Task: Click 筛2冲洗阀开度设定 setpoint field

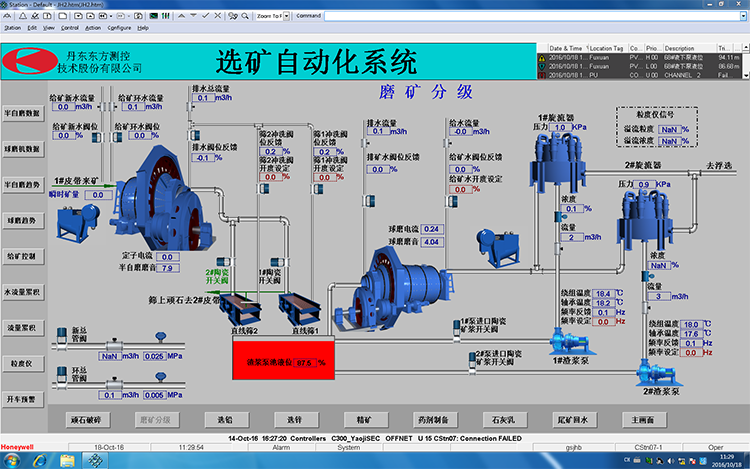Action: 270,177
